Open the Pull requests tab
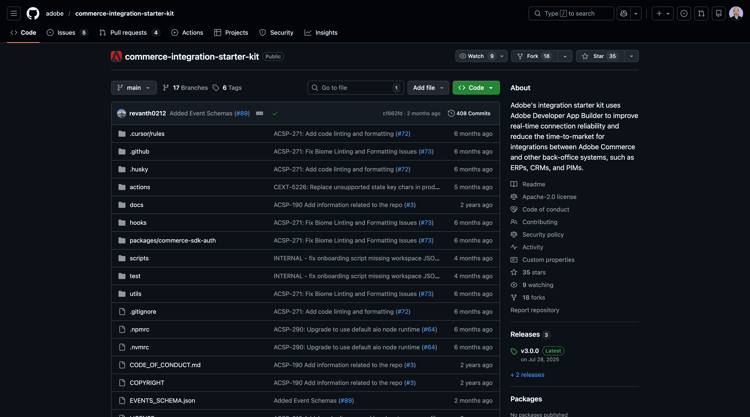This screenshot has width=750, height=417. pyautogui.click(x=129, y=33)
